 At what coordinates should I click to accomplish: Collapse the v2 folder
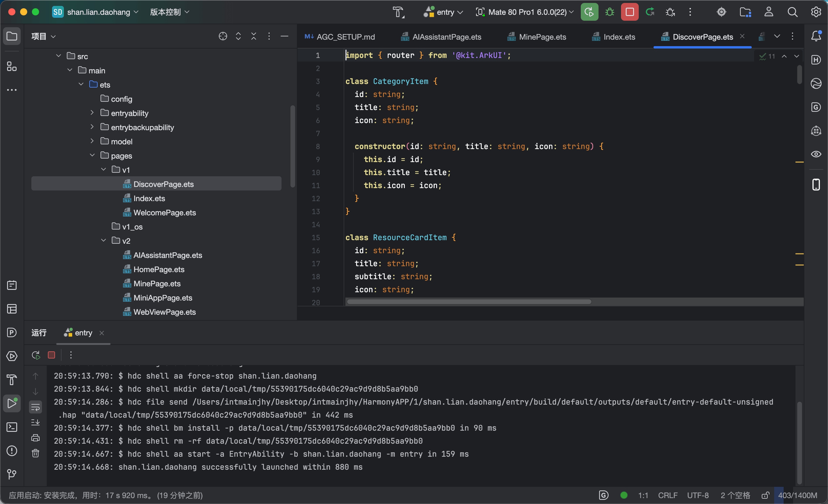(103, 240)
